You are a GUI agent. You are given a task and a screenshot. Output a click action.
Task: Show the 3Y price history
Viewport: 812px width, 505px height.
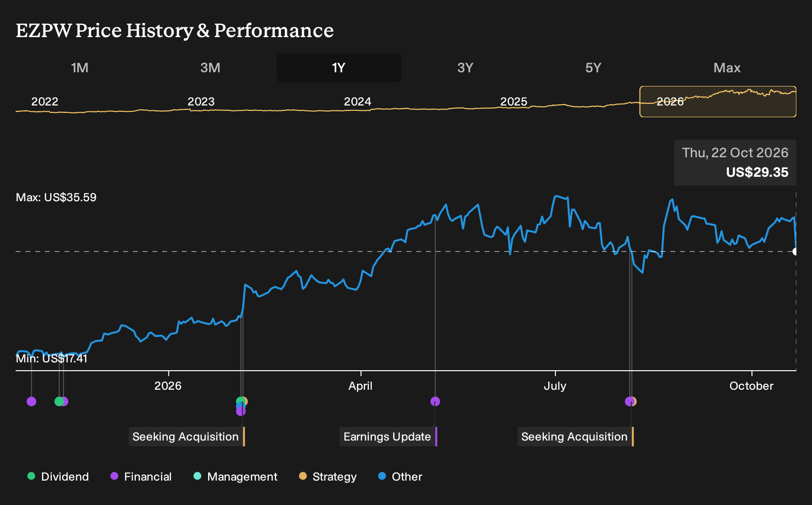click(x=465, y=67)
